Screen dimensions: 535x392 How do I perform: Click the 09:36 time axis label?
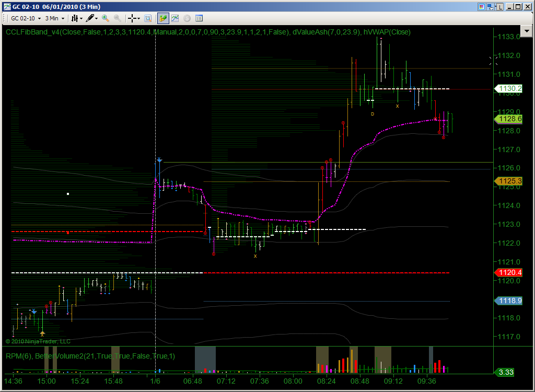(426, 381)
